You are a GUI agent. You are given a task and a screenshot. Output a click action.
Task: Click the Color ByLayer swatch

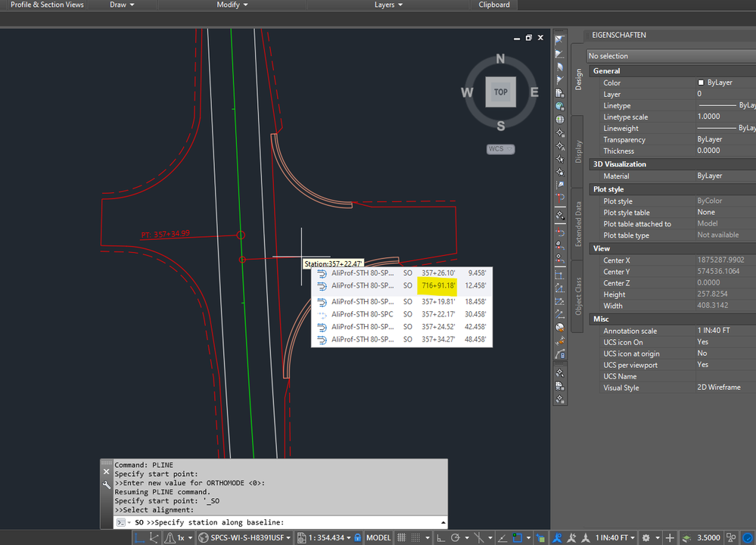pyautogui.click(x=701, y=83)
